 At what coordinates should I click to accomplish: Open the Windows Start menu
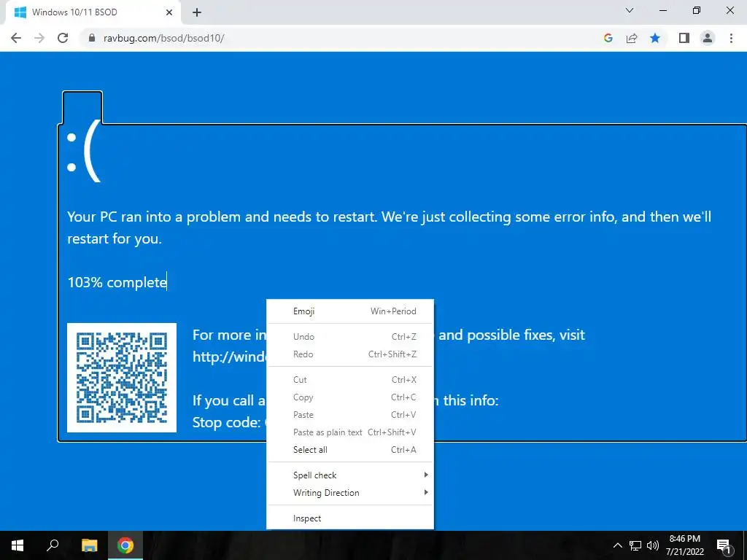[18, 545]
